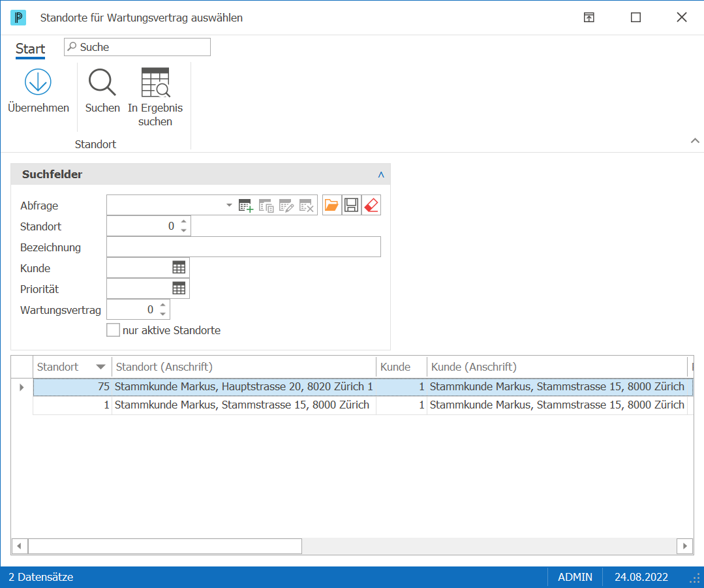Click in the ribbon Suche field
This screenshot has height=588, width=704.
tap(138, 47)
